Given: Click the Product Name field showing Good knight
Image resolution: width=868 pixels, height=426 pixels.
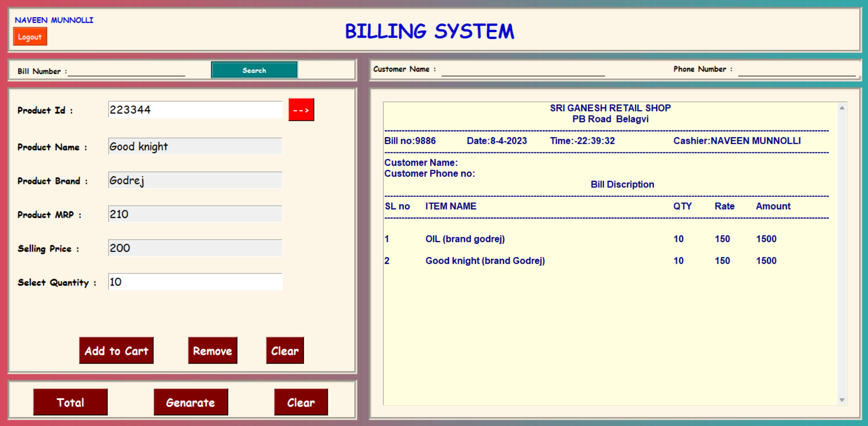Looking at the screenshot, I should (x=195, y=146).
